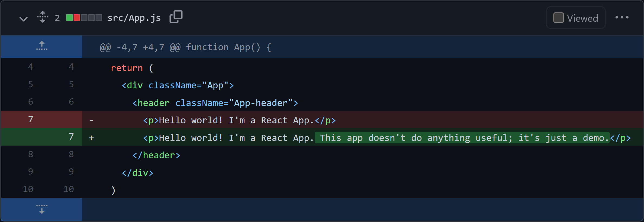Click the red diffstat square
Image resolution: width=644 pixels, height=222 pixels.
coord(77,18)
